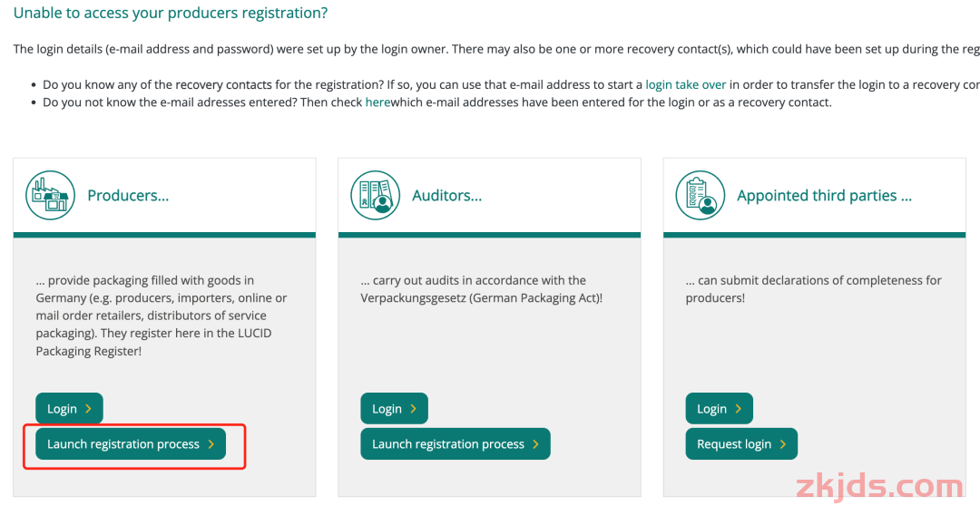This screenshot has height=515, width=980.
Task: Click the Producers... card heading
Action: (128, 195)
